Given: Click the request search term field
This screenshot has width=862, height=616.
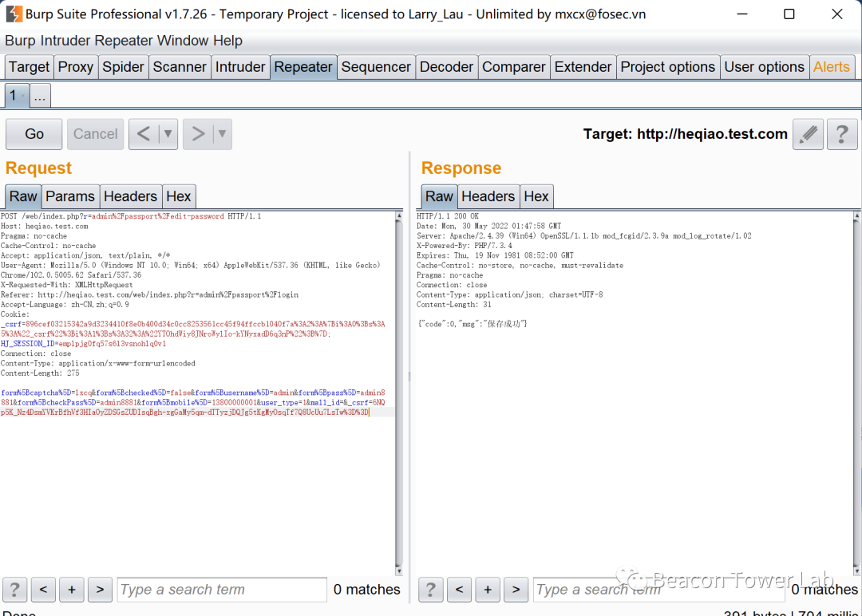Looking at the screenshot, I should 222,590.
